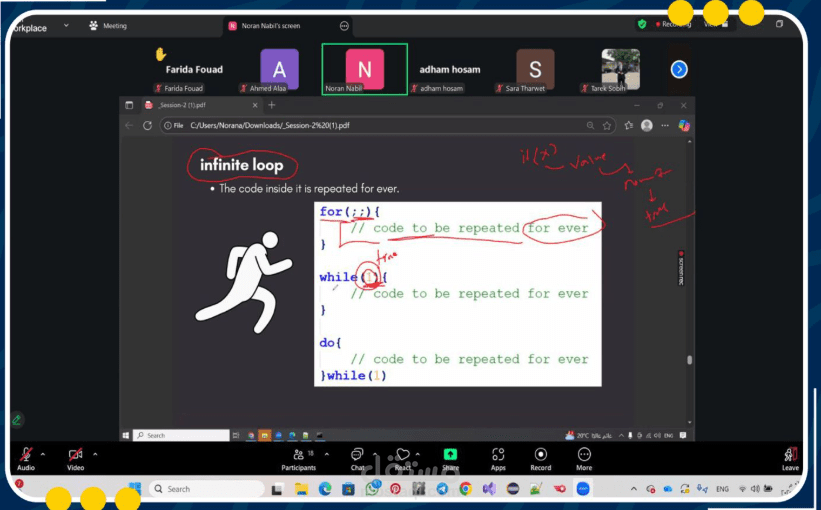Screen dimensions: 821x510
Task: Expand the audio options caret beside Audio
Action: [43, 454]
